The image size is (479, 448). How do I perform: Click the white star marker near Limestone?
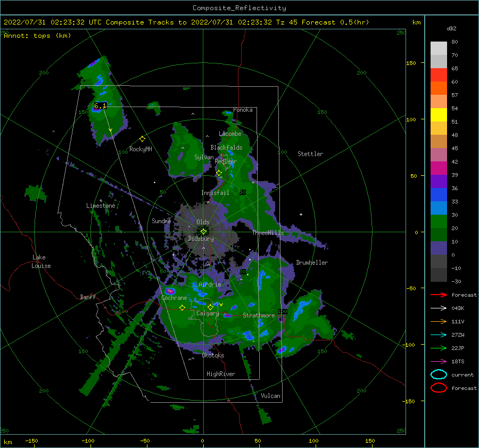[101, 201]
